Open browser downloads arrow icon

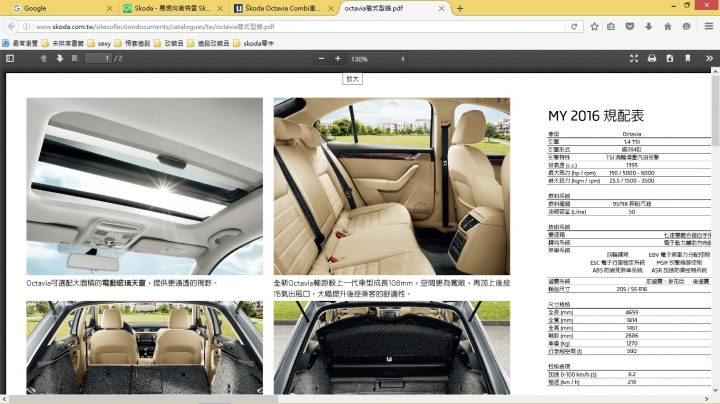pos(648,27)
